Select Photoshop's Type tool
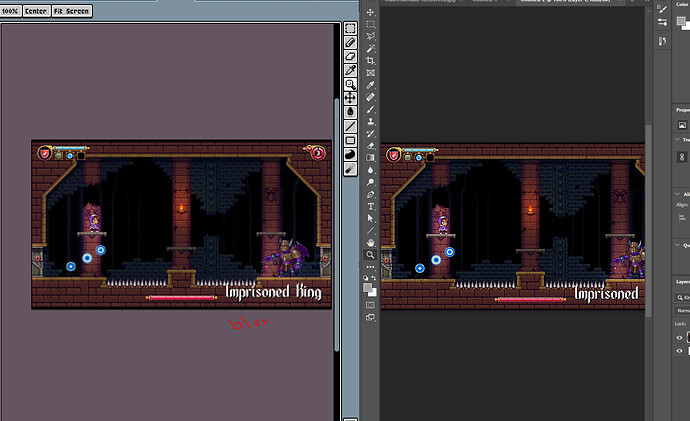This screenshot has height=421, width=690. tap(371, 206)
